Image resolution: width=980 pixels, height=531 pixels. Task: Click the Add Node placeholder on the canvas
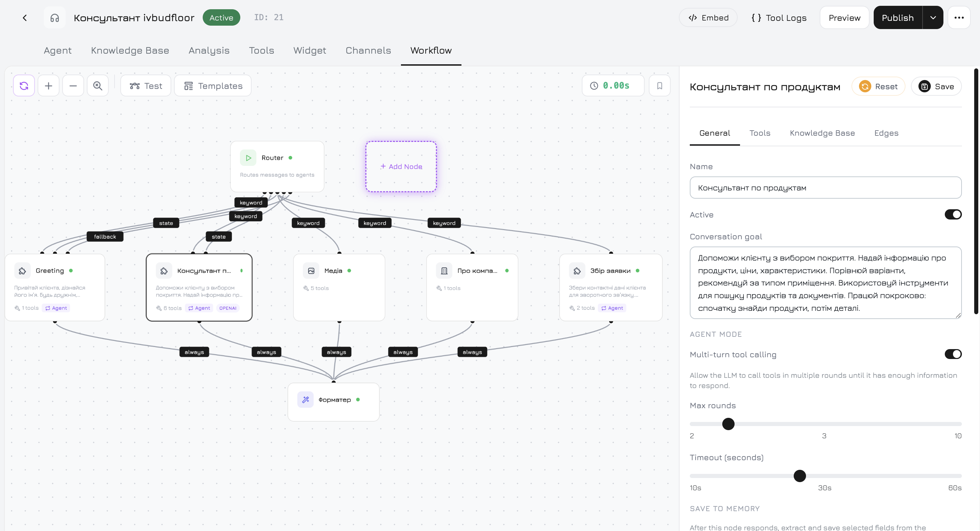(x=401, y=166)
